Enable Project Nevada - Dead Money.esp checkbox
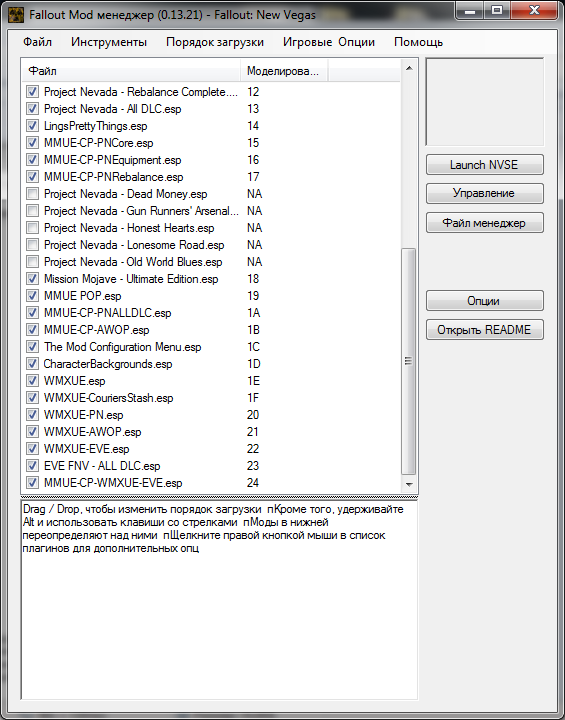 coord(32,194)
